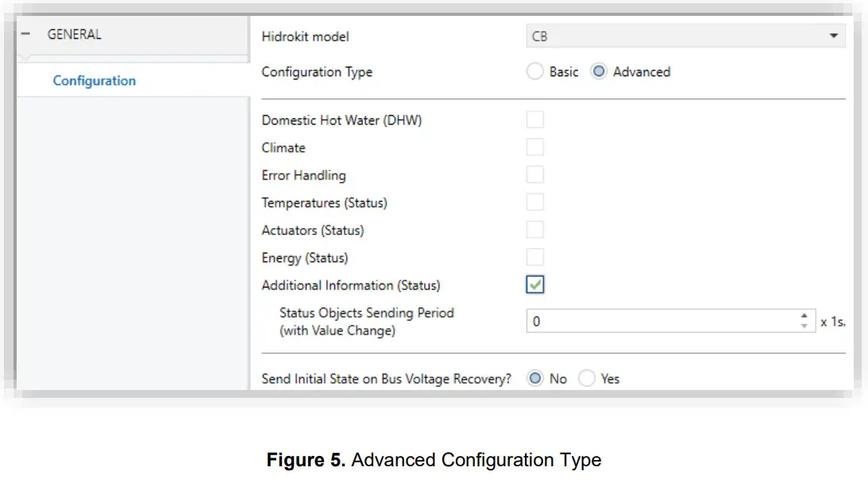Enable the Error Handling checkbox

click(535, 175)
